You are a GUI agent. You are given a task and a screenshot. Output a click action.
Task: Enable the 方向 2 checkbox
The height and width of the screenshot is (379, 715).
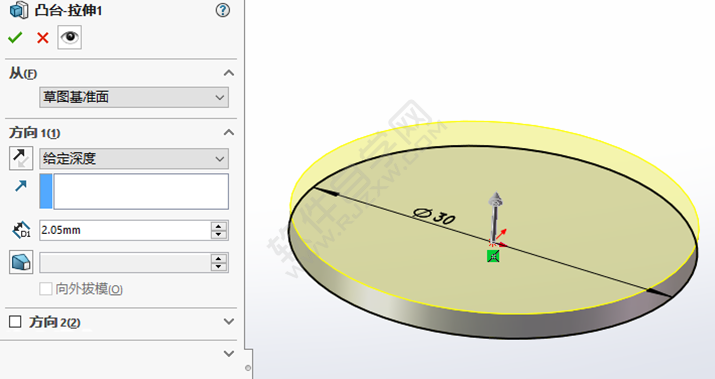coord(15,322)
